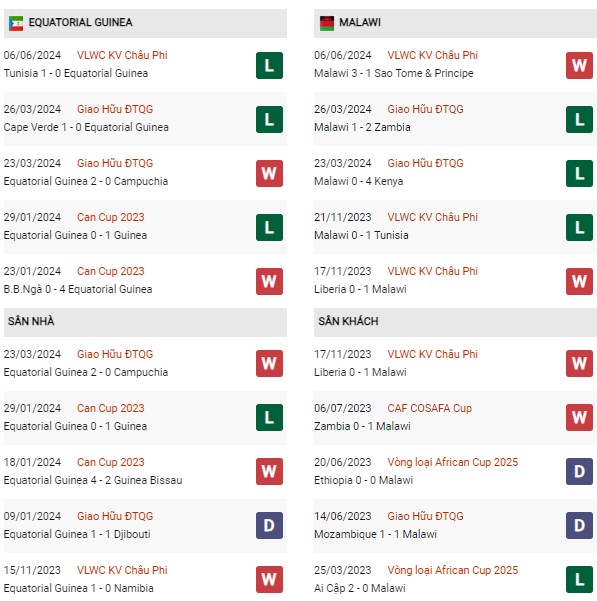The width and height of the screenshot is (597, 601).
Task: Click the Malawi flag icon
Action: [x=327, y=23]
